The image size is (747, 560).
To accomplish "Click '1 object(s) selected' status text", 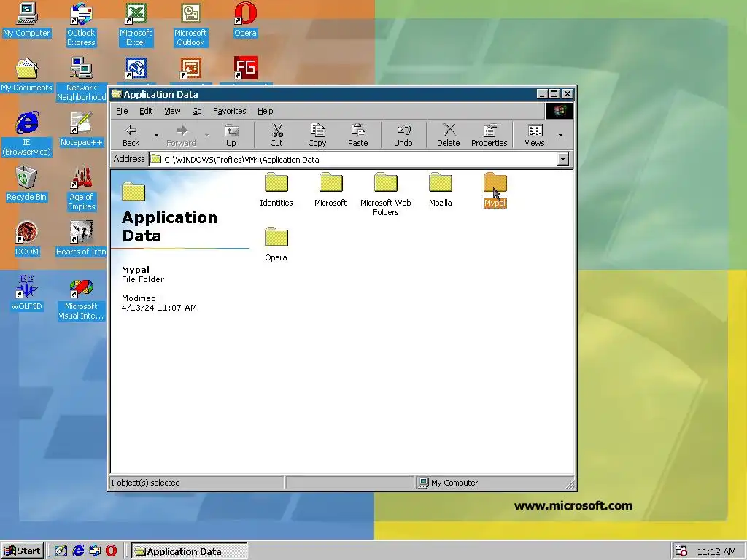I will click(145, 483).
